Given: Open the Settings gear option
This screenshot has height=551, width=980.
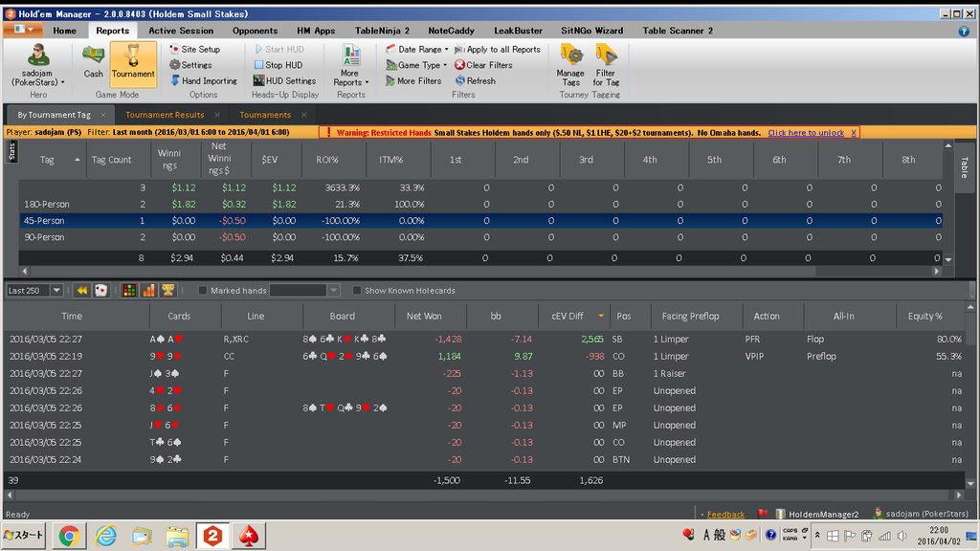Looking at the screenshot, I should (190, 65).
